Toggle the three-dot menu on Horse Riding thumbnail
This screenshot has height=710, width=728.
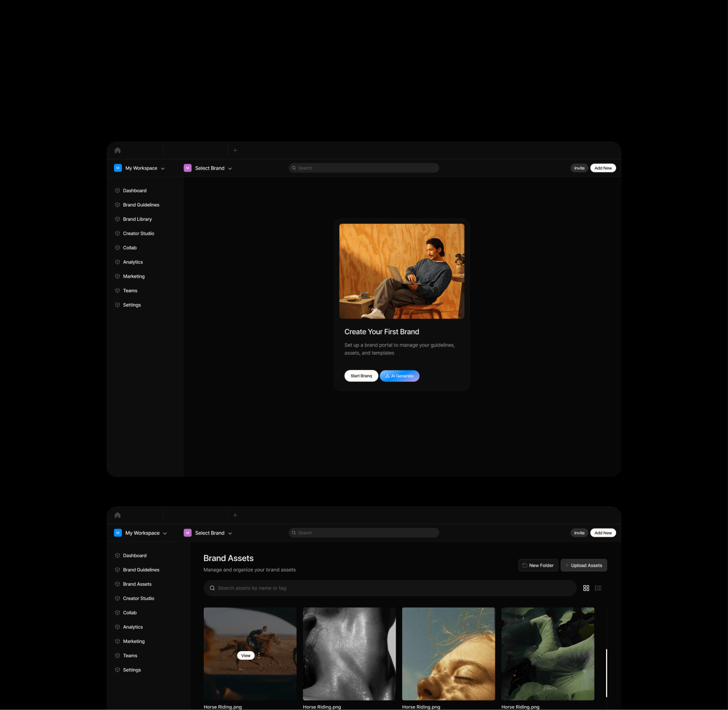(259, 655)
